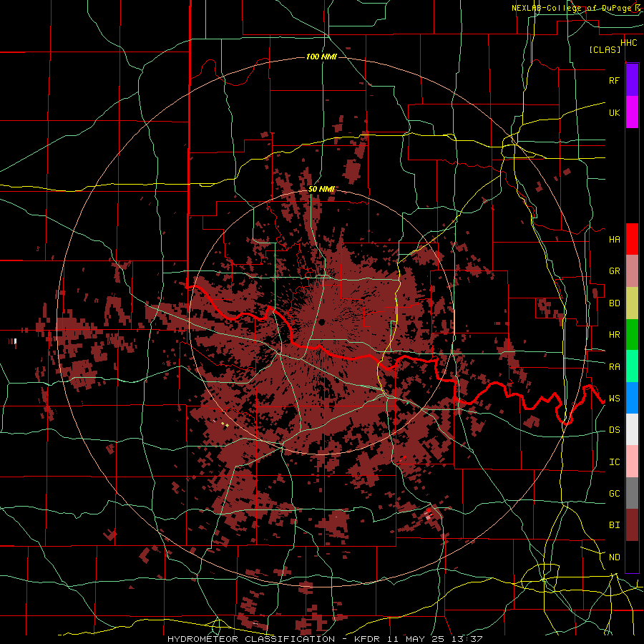Click the UK legend label
This screenshot has width=644, height=644.
614,112
